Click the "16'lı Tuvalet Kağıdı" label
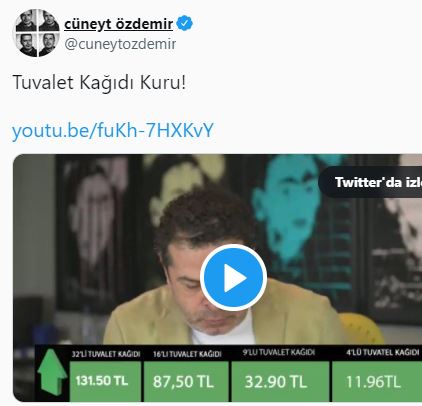Viewport: 422px width, 406px height. (x=187, y=354)
